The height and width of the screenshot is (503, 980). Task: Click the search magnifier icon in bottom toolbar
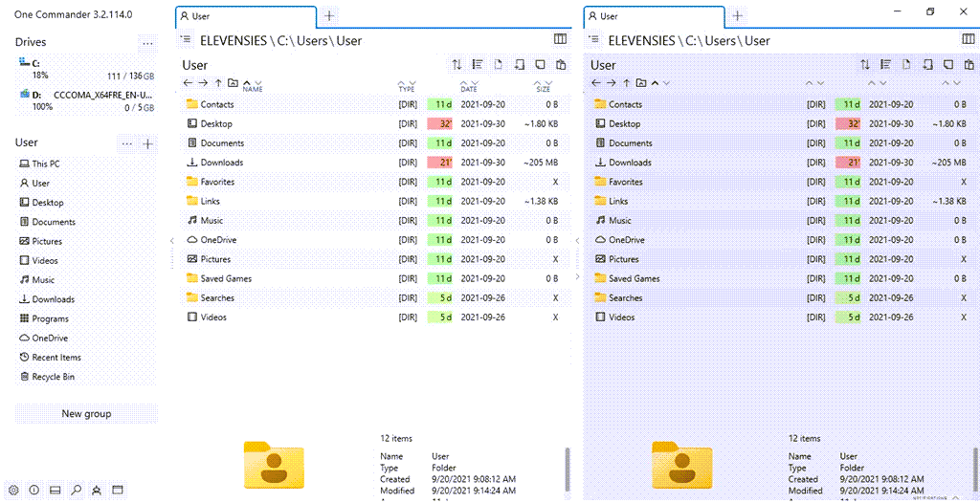[77, 491]
